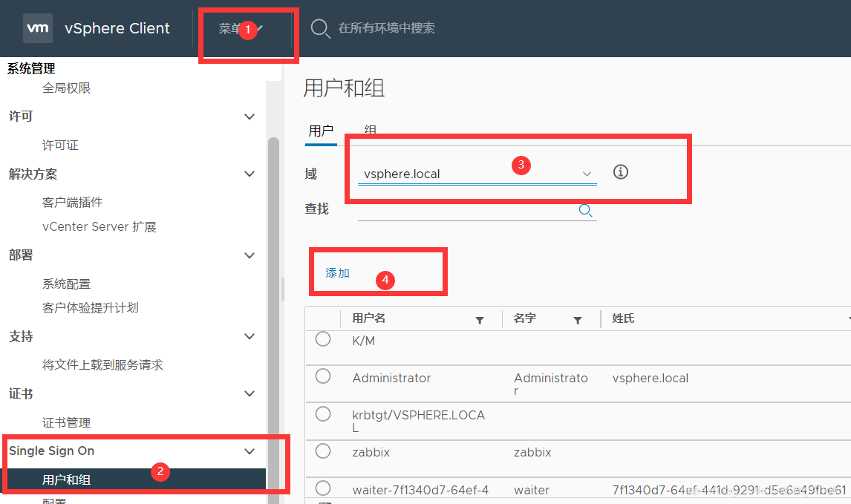Open 全局权限 in sidebar

coord(66,88)
